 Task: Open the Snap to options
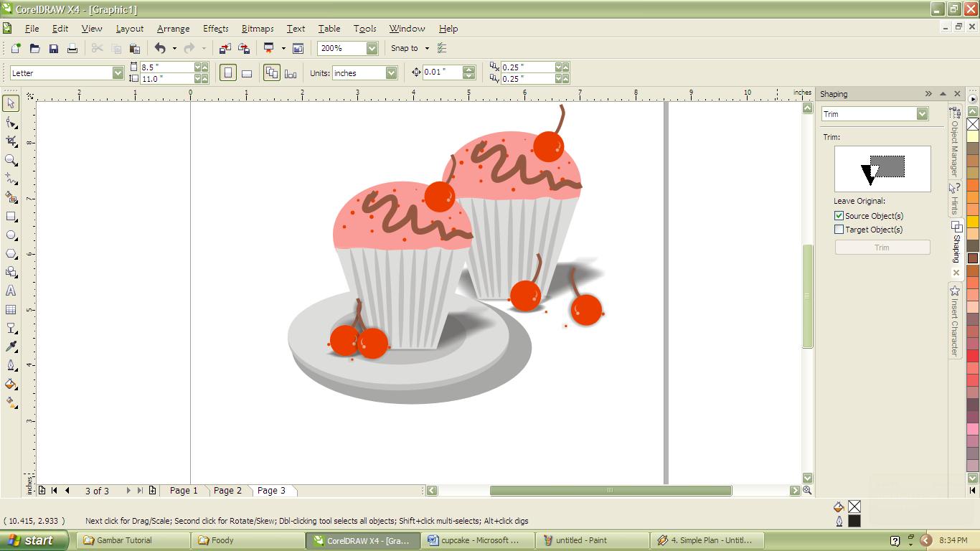(409, 48)
